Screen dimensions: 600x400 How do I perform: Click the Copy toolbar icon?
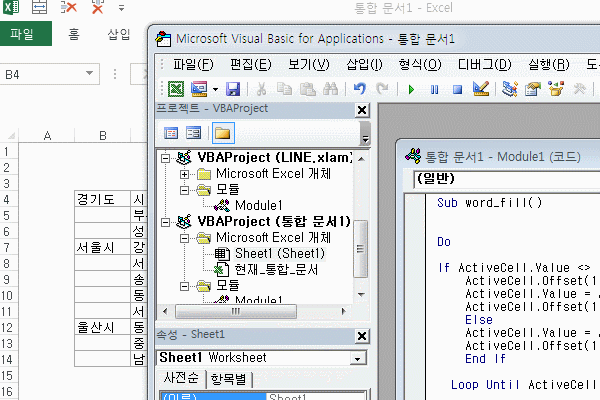point(284,89)
